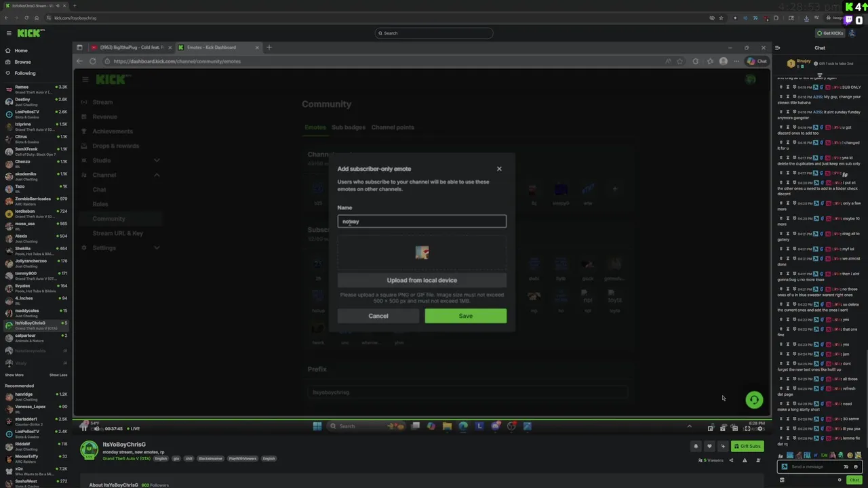868x488 pixels.
Task: Mute the stream volume icon
Action: (x=96, y=428)
